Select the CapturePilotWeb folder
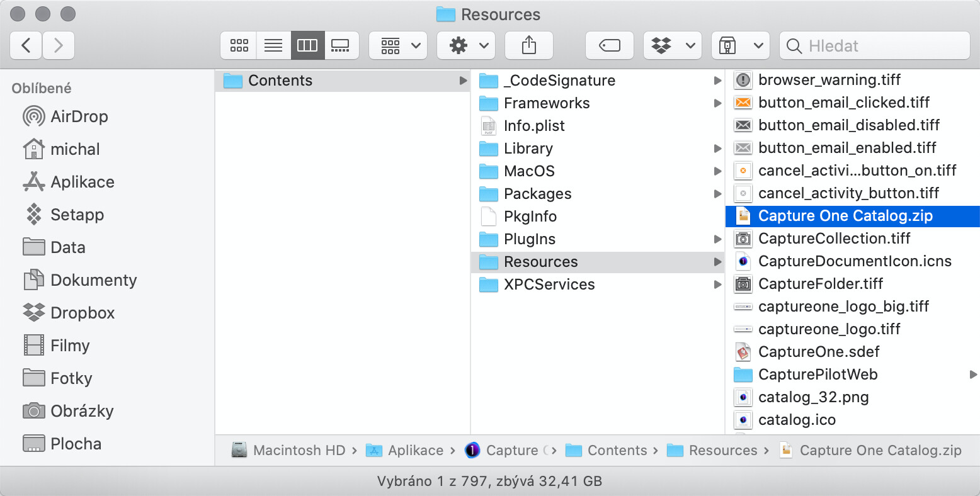 tap(853, 375)
